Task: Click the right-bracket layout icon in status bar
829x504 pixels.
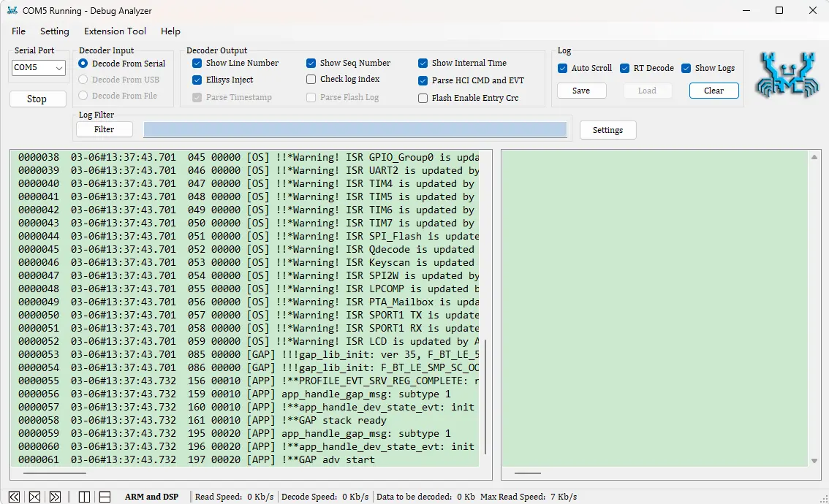Action: [x=55, y=497]
